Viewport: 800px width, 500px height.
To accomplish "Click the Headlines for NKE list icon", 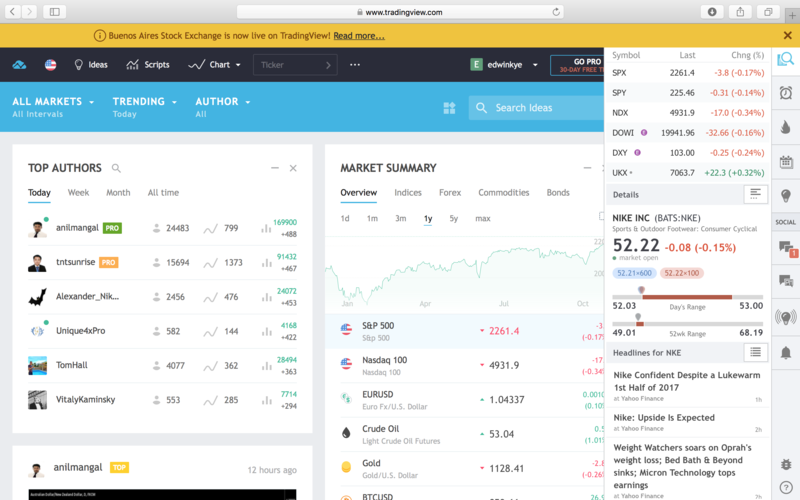I will (x=756, y=352).
